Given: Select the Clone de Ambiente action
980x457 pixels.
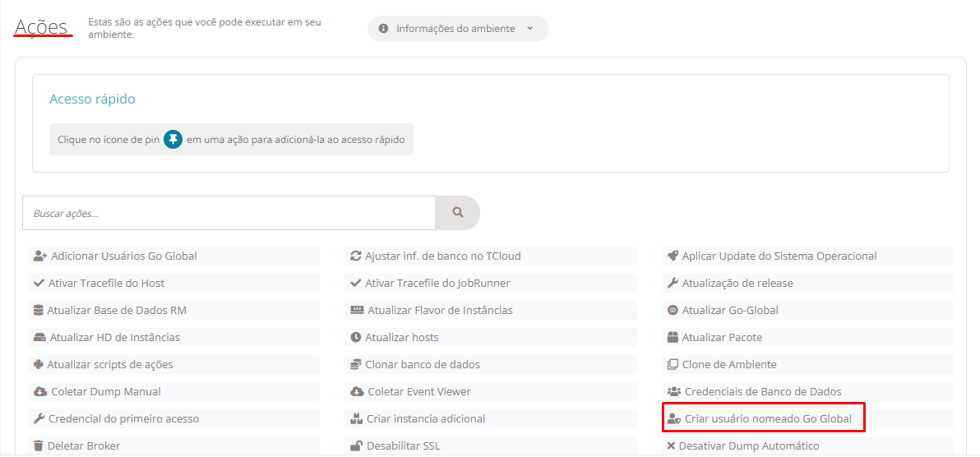Looking at the screenshot, I should pyautogui.click(x=807, y=364).
